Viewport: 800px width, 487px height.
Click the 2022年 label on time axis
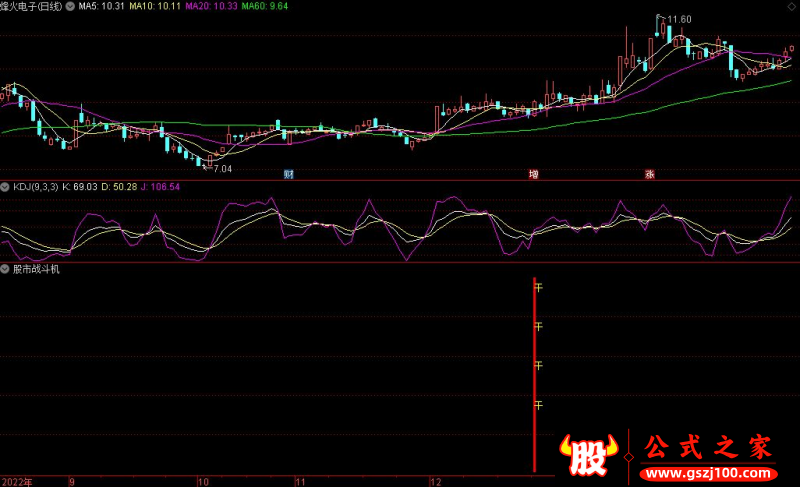click(16, 481)
